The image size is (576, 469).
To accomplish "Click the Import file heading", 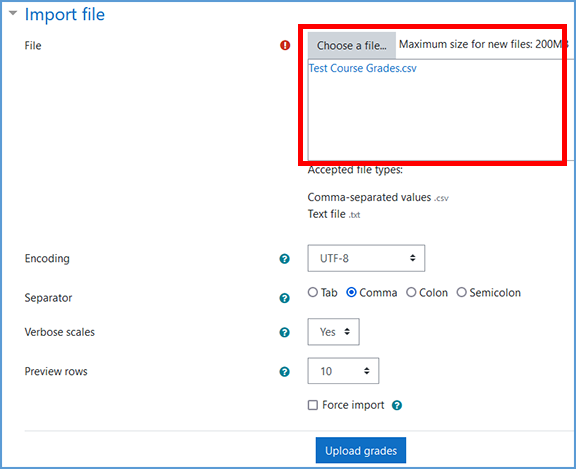I will click(65, 15).
